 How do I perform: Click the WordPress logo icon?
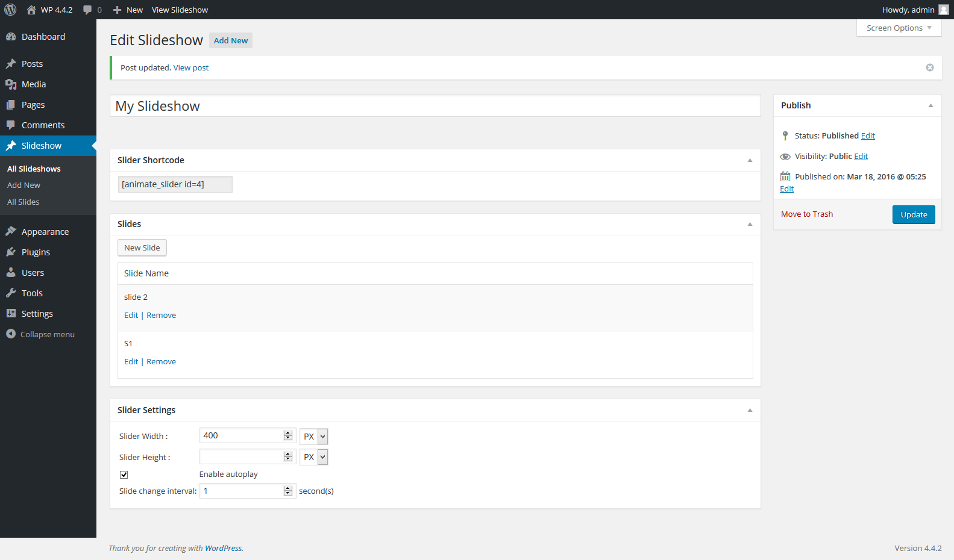click(10, 10)
